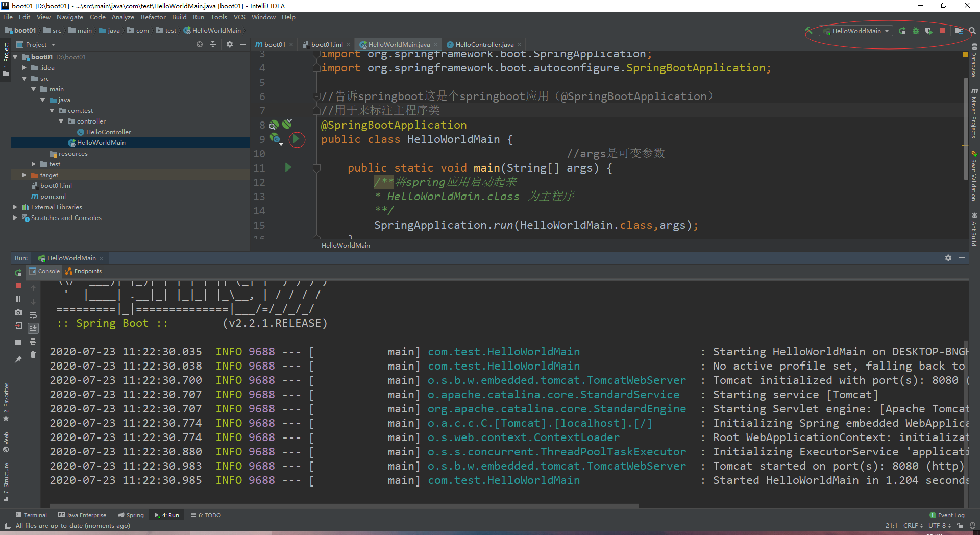Rerun the app from the Run panel

[x=18, y=272]
